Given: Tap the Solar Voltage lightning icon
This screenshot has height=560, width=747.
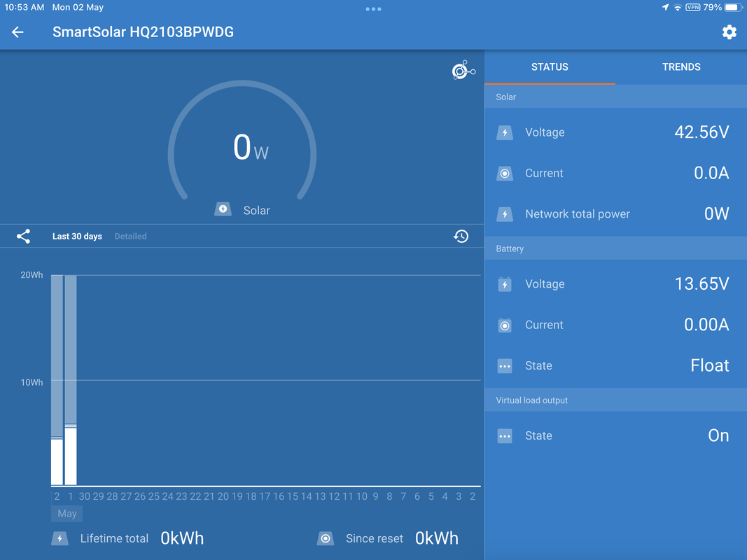Looking at the screenshot, I should pyautogui.click(x=505, y=132).
